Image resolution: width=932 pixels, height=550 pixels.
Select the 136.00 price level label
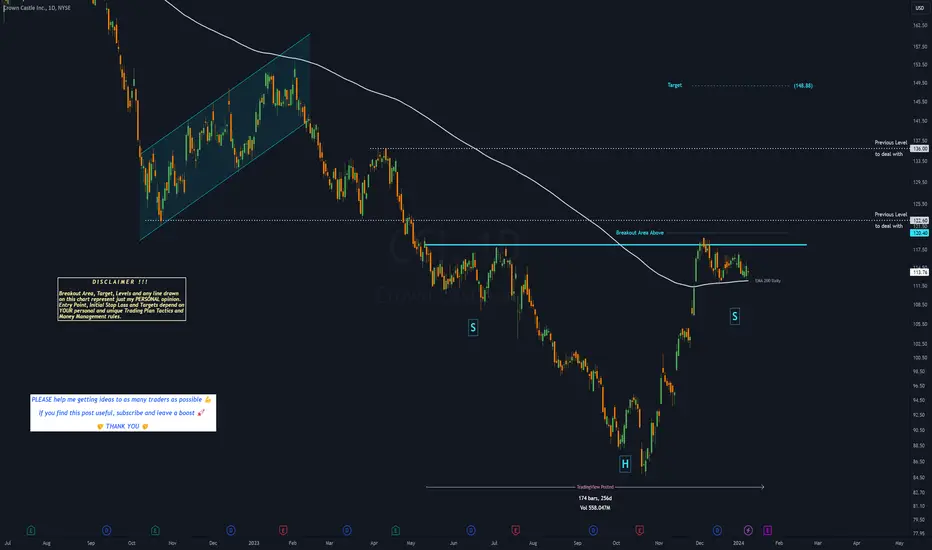[920, 149]
